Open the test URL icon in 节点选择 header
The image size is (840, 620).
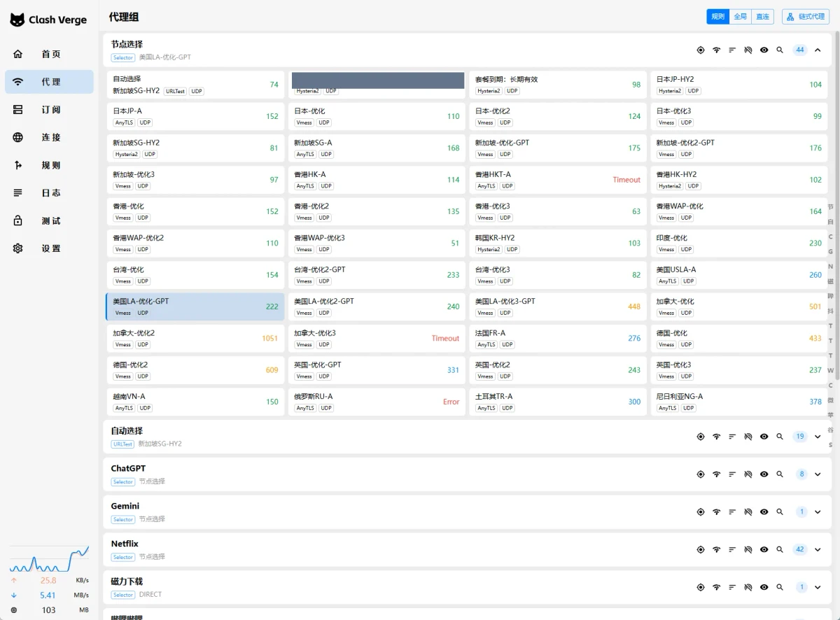(x=748, y=50)
